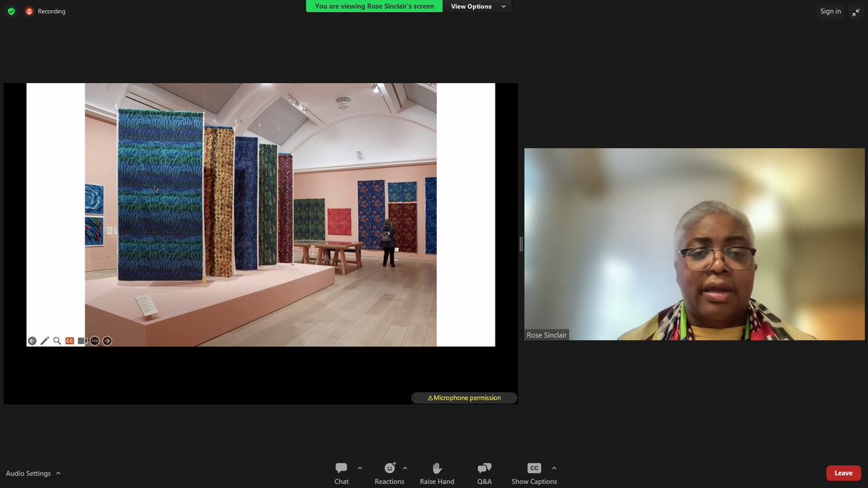Open the Q&A panel
This screenshot has width=868, height=488.
(x=484, y=472)
